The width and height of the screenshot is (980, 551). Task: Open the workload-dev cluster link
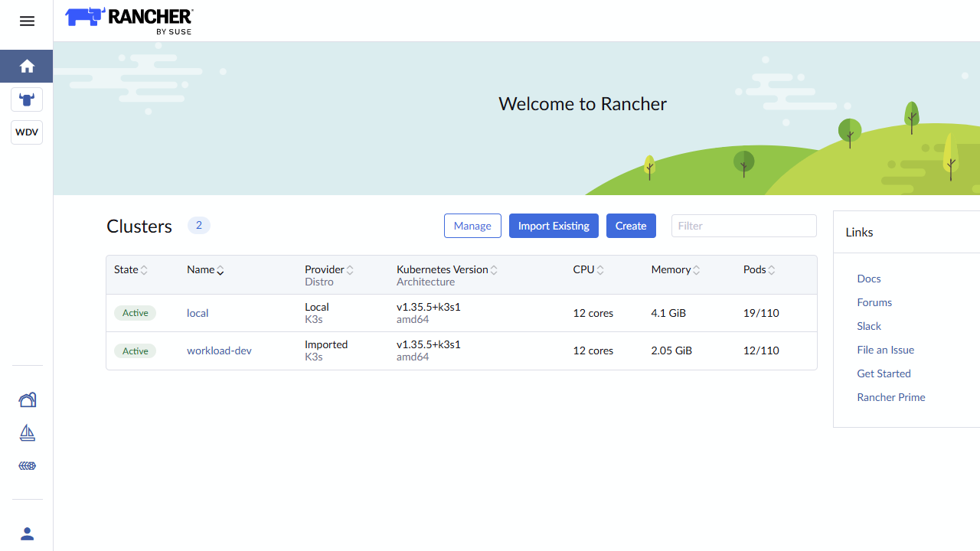[x=219, y=350]
